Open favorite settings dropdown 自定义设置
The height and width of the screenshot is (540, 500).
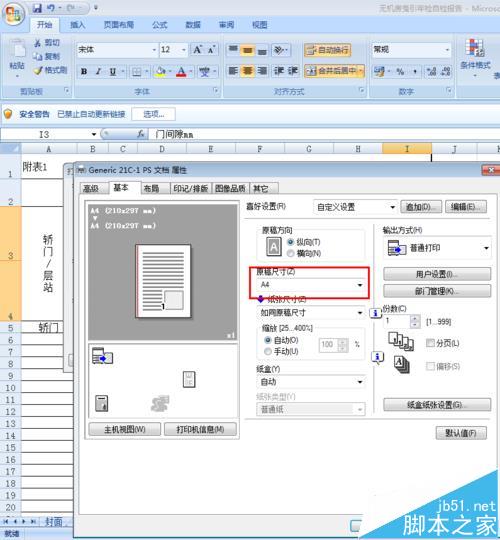point(355,207)
